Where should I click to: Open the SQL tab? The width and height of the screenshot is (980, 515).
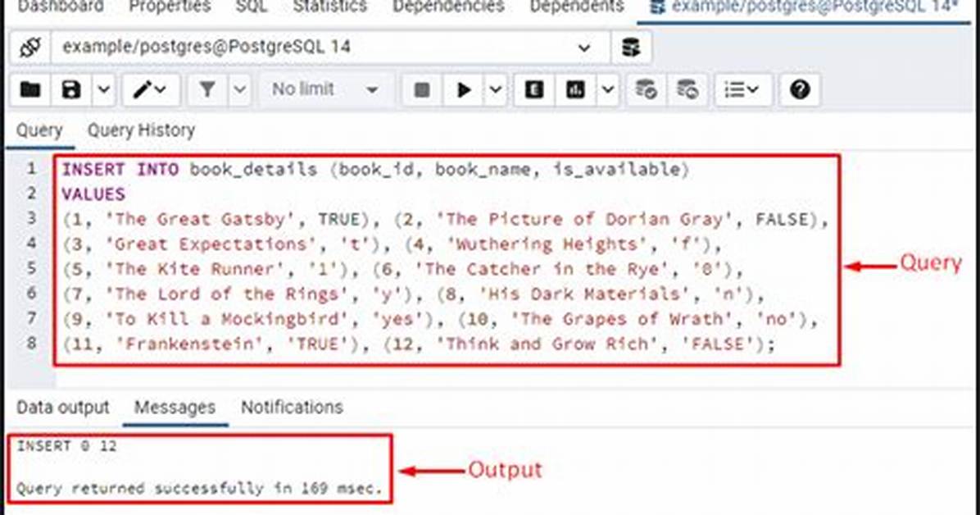pyautogui.click(x=252, y=7)
